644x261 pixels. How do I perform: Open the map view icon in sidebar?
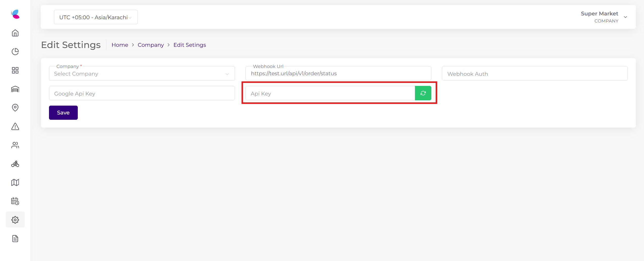point(15,182)
